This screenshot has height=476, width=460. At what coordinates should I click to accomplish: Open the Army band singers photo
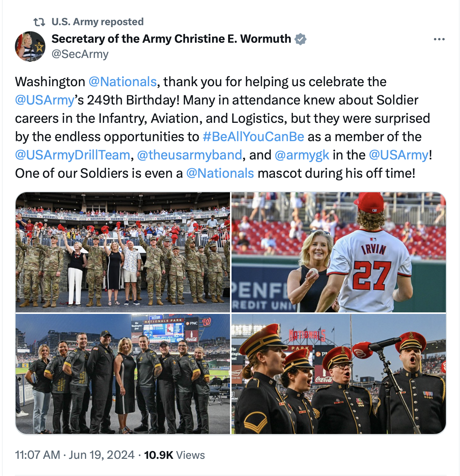pos(338,374)
